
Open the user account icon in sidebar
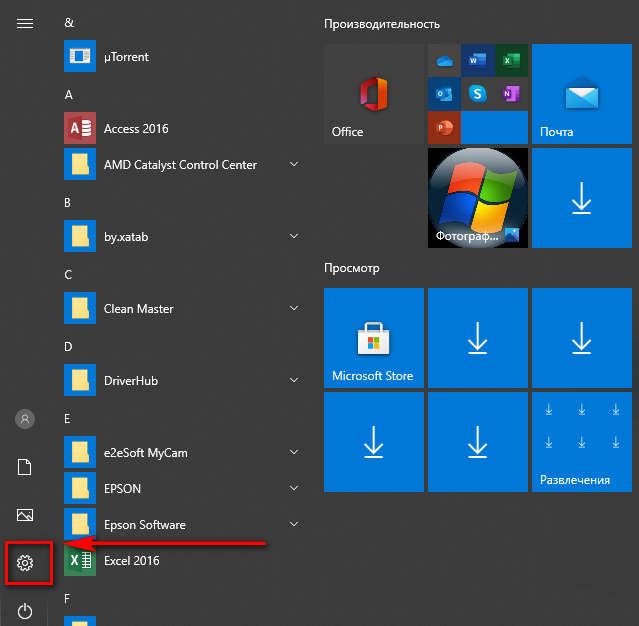(25, 419)
